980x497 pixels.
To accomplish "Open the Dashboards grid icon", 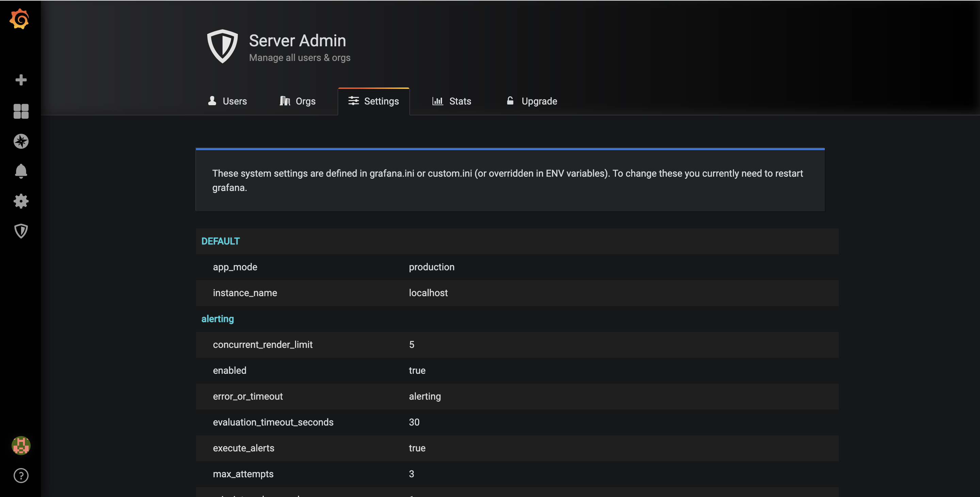I will pyautogui.click(x=21, y=111).
